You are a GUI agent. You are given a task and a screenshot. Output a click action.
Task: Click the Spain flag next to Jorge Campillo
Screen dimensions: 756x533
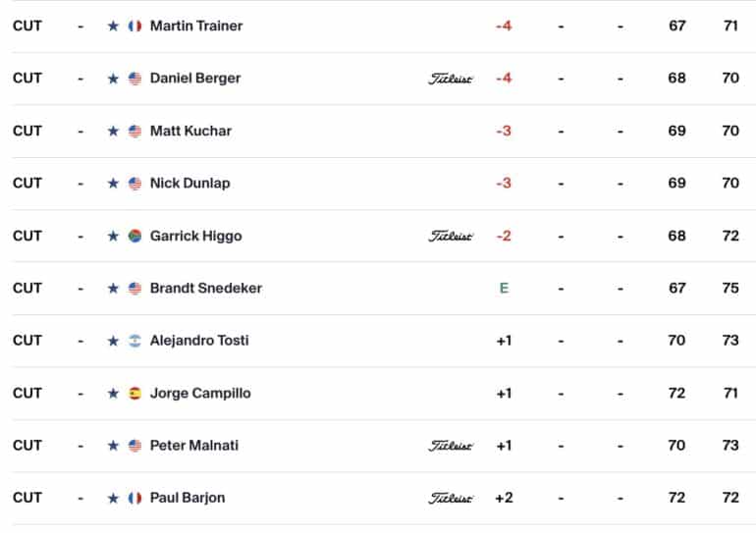point(135,394)
